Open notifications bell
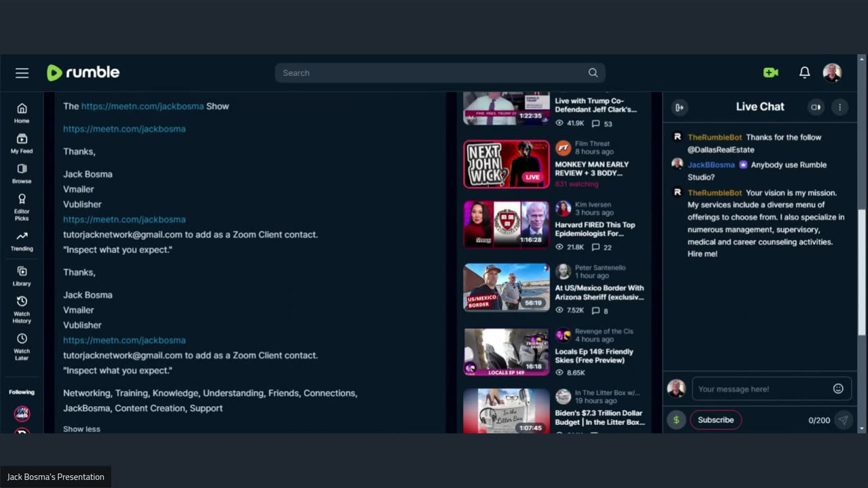This screenshot has height=488, width=868. click(804, 73)
